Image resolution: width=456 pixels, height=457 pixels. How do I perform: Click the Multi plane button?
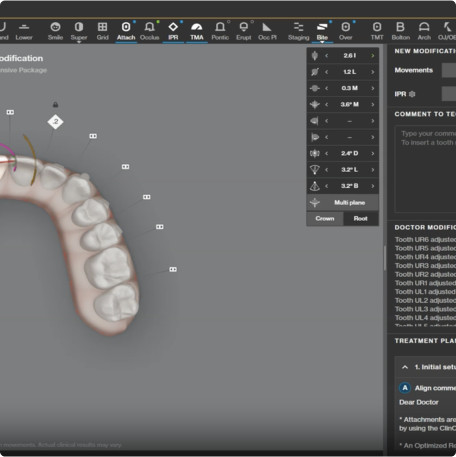(342, 203)
